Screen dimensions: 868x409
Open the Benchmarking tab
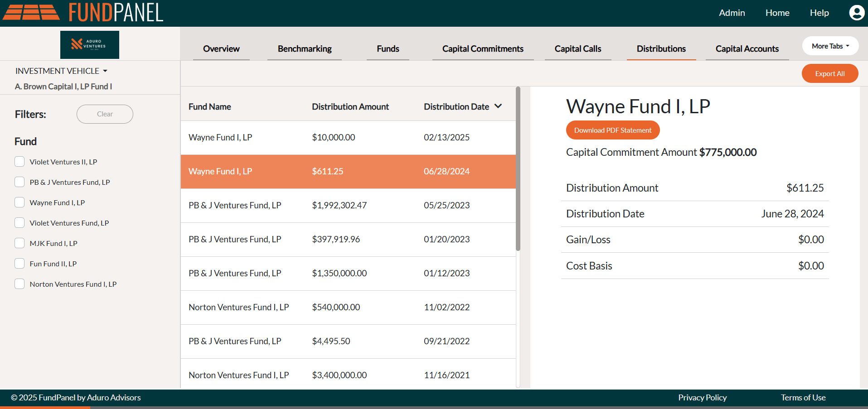pyautogui.click(x=305, y=48)
